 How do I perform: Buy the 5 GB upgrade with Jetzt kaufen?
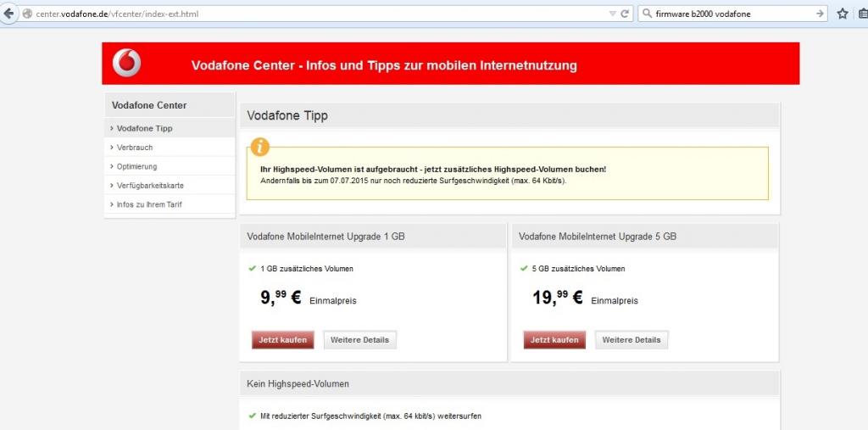554,340
